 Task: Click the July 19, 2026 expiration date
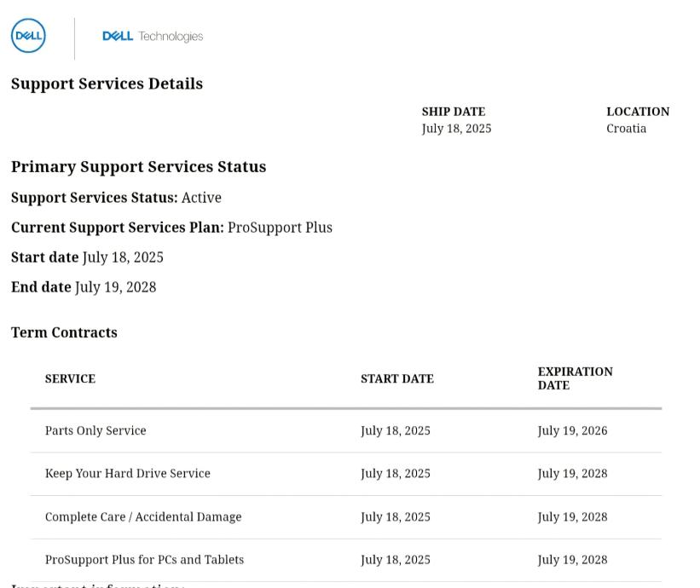coord(572,431)
